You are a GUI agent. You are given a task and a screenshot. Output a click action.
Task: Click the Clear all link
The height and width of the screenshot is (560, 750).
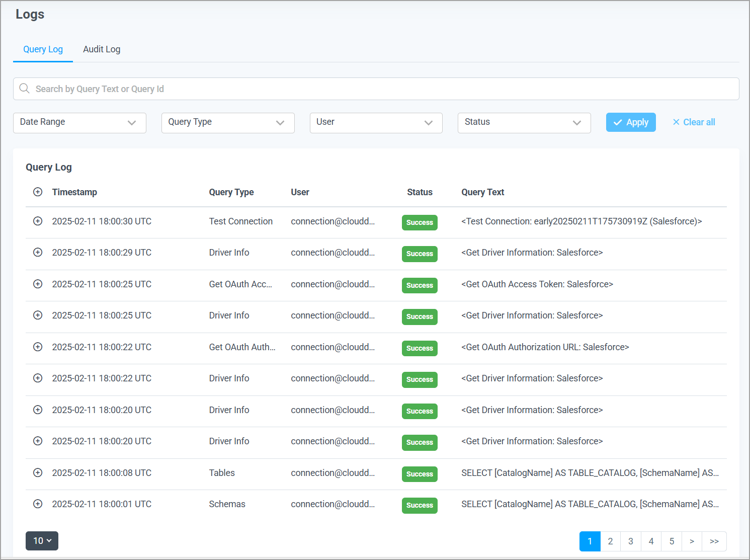click(699, 122)
